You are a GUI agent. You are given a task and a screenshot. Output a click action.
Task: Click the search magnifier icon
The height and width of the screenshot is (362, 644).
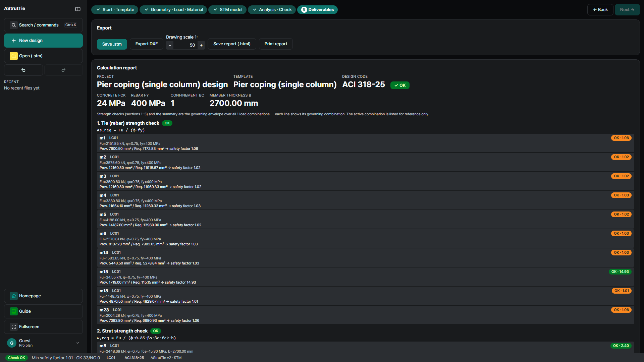(14, 25)
